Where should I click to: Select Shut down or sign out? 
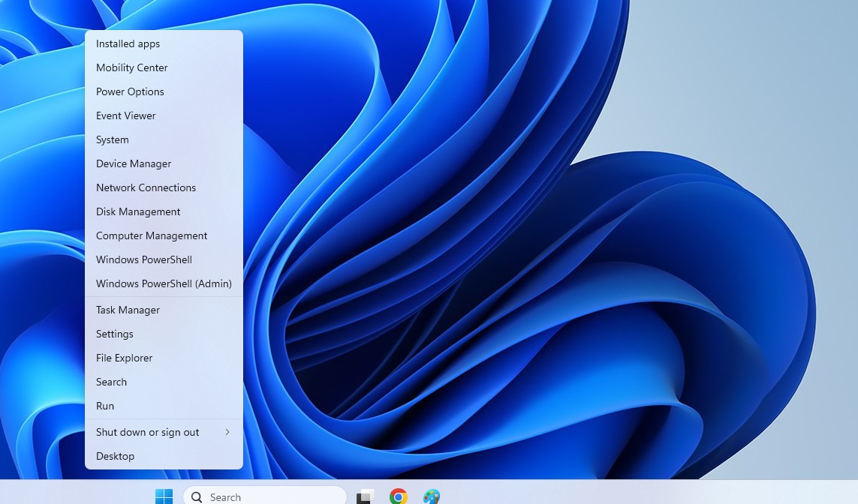(x=164, y=433)
